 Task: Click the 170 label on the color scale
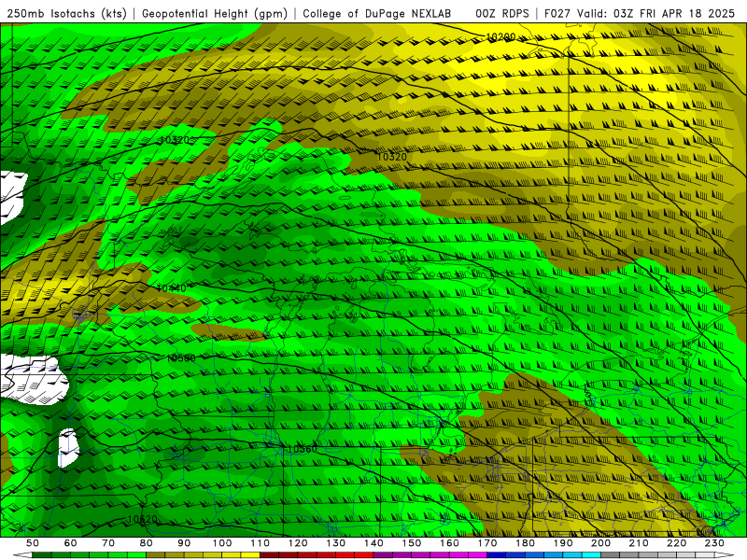[487, 543]
